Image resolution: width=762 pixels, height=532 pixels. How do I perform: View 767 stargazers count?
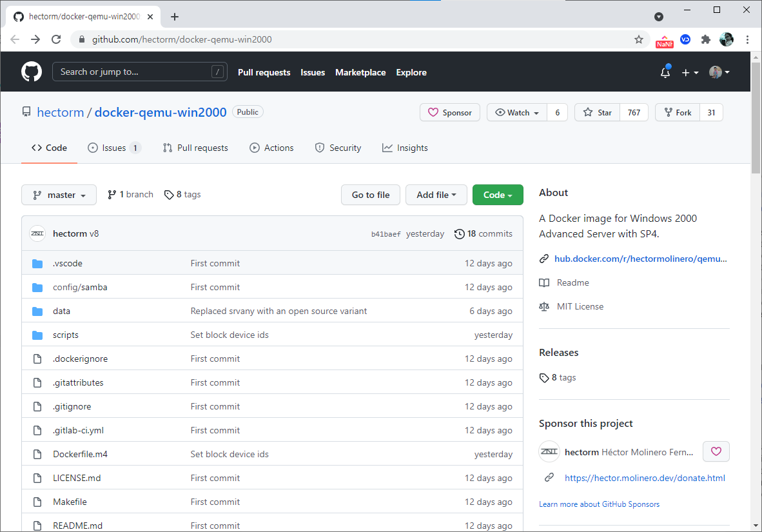634,112
